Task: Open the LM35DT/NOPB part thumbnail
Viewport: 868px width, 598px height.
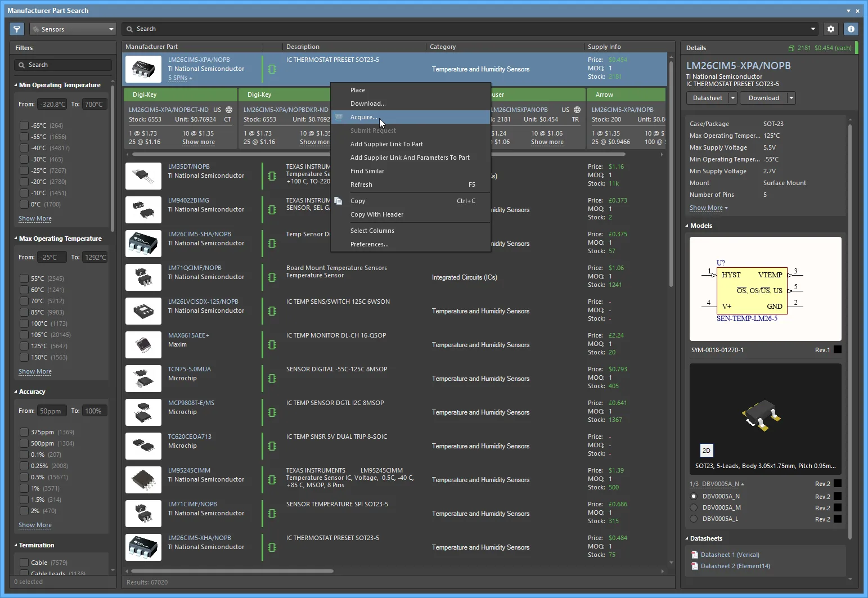Action: tap(143, 176)
